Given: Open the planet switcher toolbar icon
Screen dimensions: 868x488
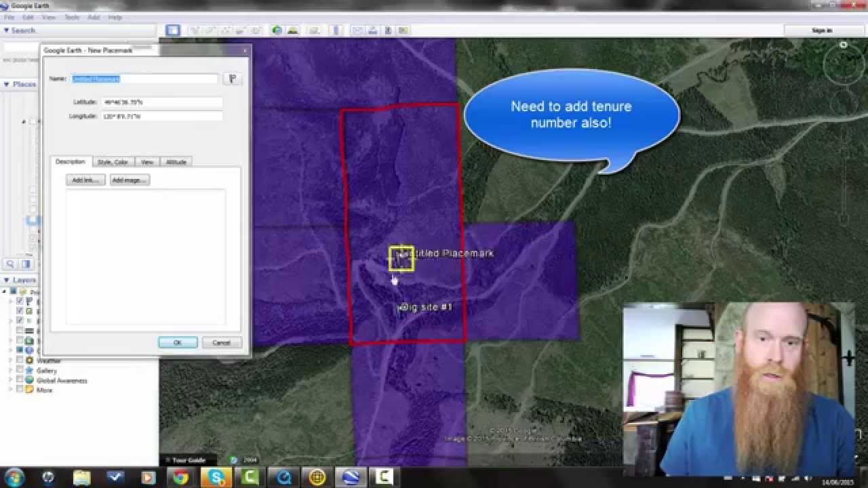Looking at the screenshot, I should [x=315, y=30].
